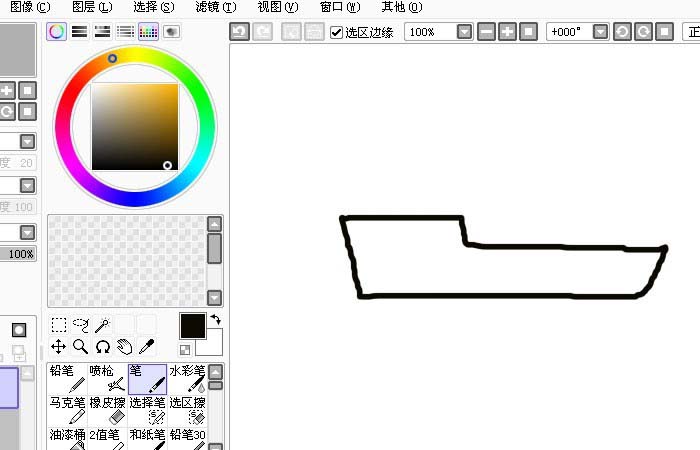Activate the move tool

[x=59, y=347]
